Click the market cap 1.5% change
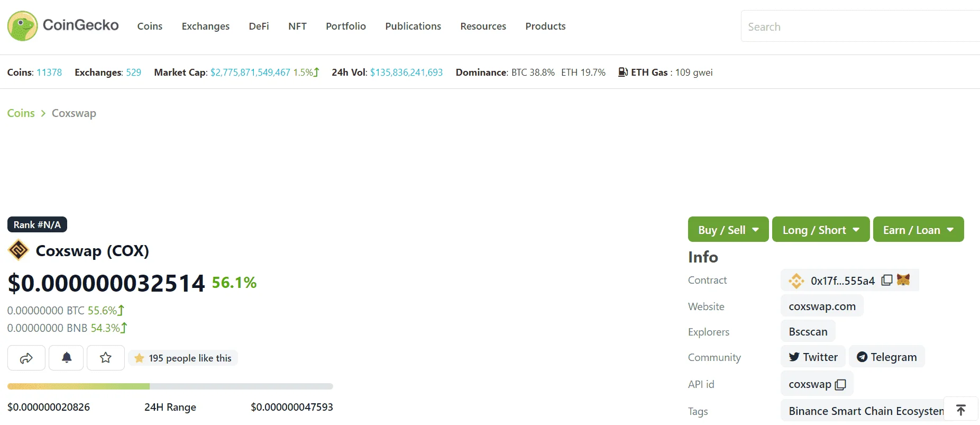 [x=306, y=73]
